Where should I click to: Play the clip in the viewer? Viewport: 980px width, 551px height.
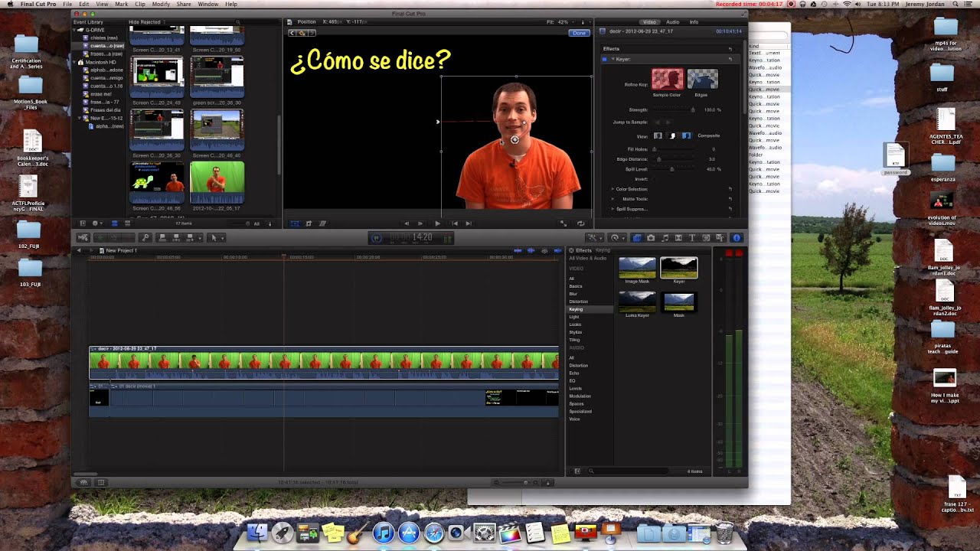pyautogui.click(x=438, y=223)
